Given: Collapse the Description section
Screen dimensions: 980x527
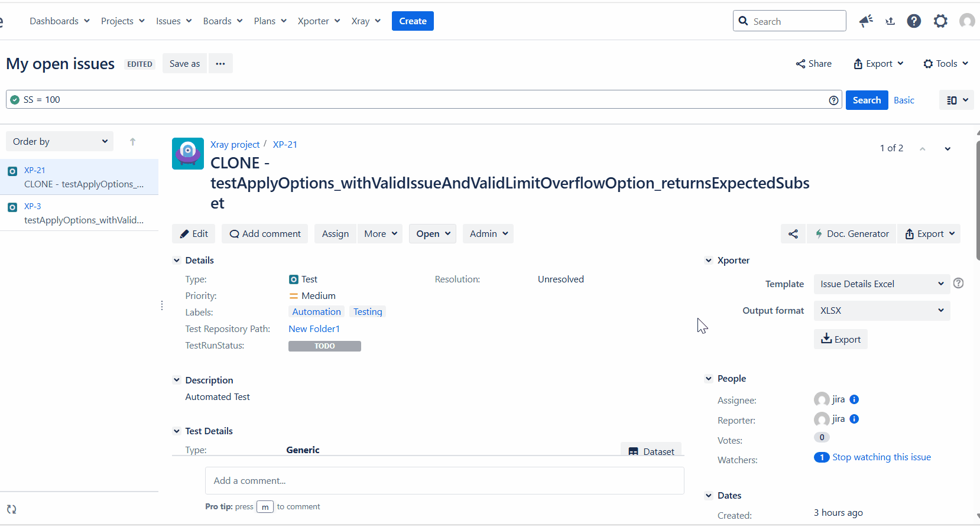Looking at the screenshot, I should point(176,380).
